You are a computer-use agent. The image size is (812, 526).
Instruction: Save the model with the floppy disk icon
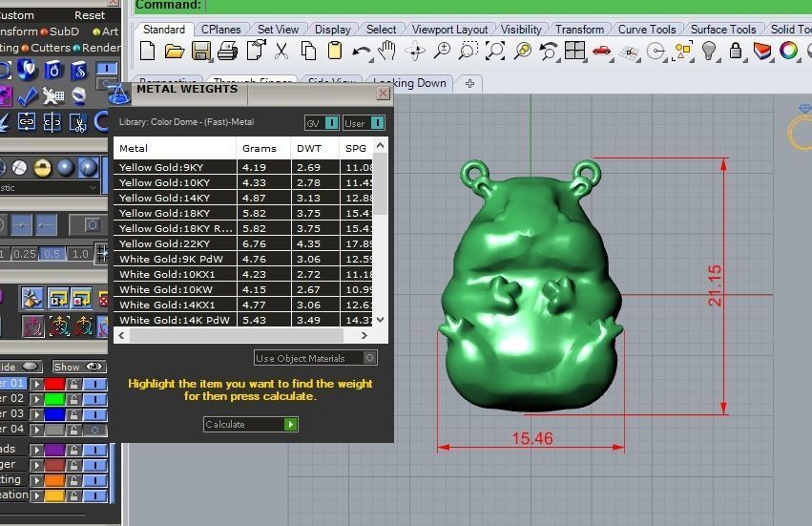click(x=201, y=52)
